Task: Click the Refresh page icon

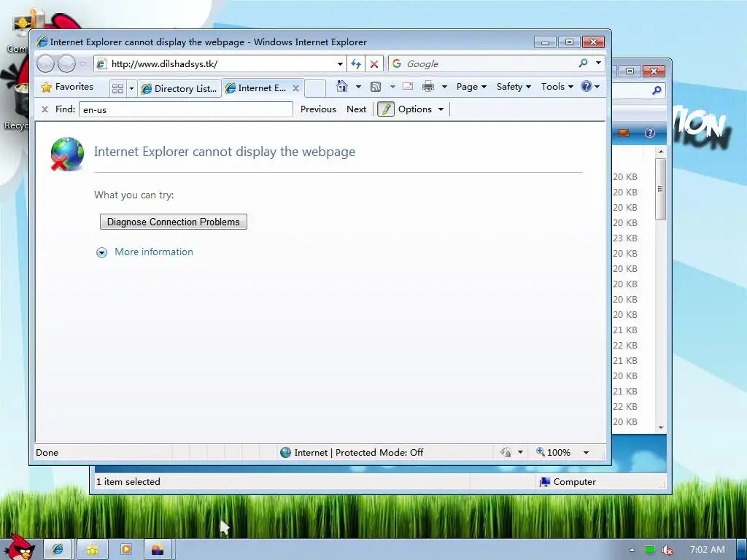Action: click(356, 64)
